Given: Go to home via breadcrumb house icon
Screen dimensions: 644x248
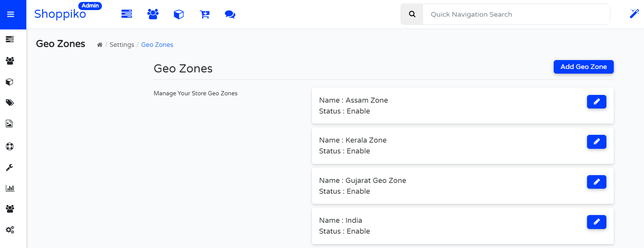Looking at the screenshot, I should click(x=100, y=45).
